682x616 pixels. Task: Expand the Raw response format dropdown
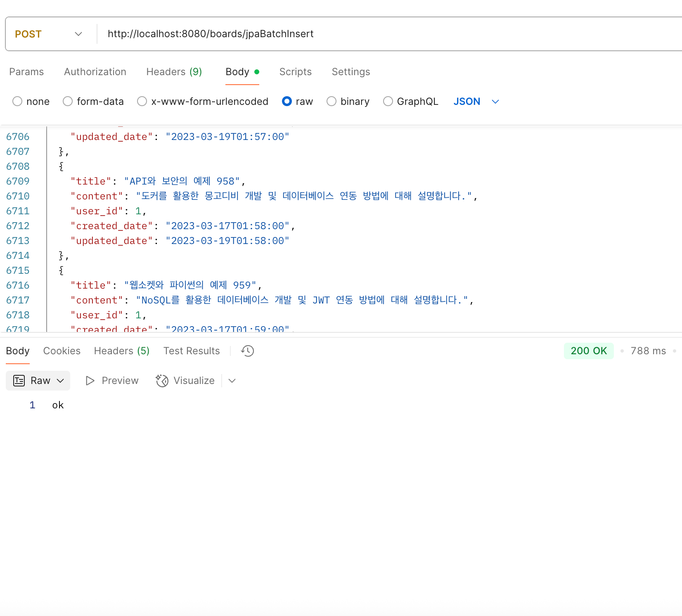pos(60,381)
